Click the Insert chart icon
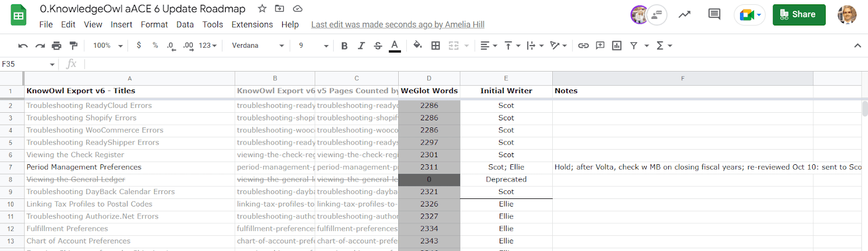 (617, 46)
